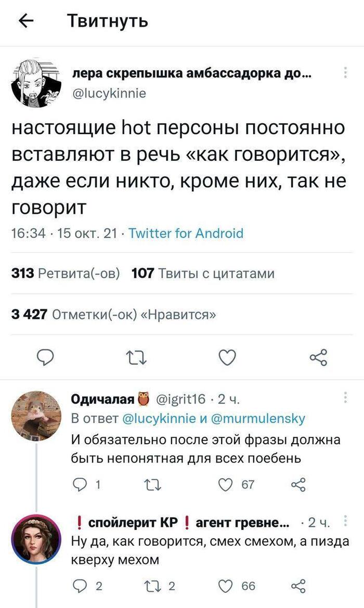Open the @murmulensky mention link
Image resolution: width=364 pixels, height=608 pixels.
258,418
